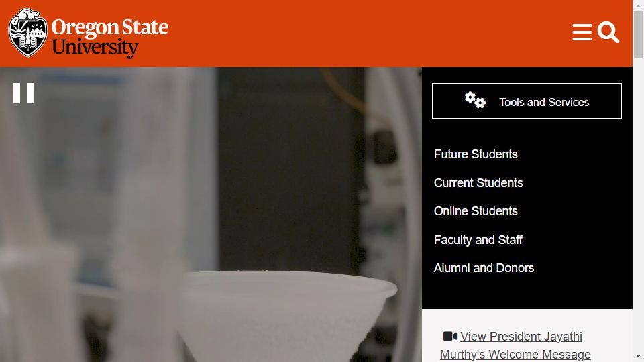Open the Online Students page
This screenshot has height=362, width=644.
coord(476,211)
